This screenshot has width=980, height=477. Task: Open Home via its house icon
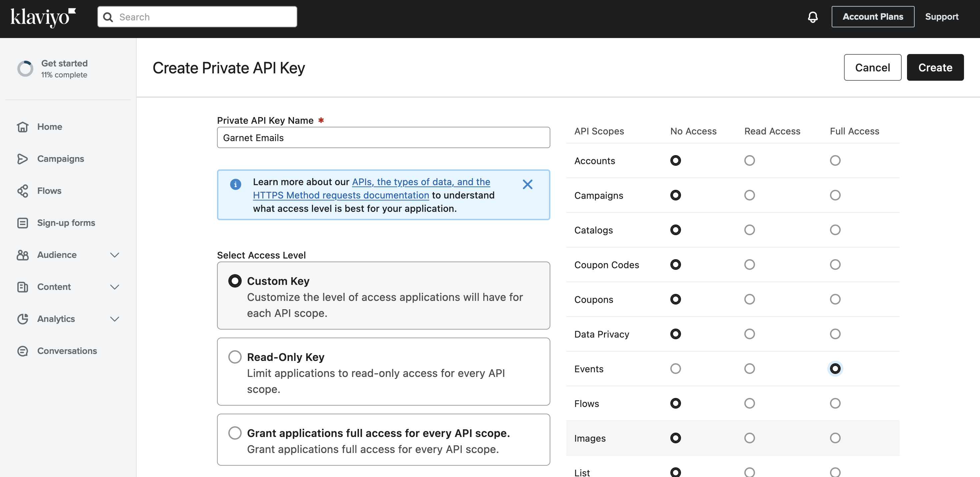coord(22,127)
